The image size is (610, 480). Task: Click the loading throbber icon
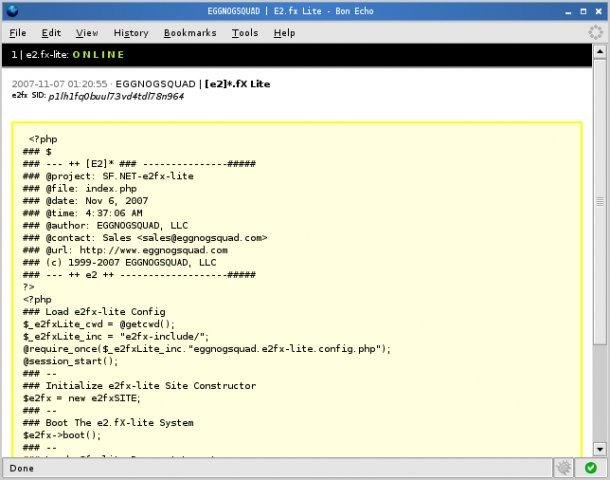click(596, 33)
